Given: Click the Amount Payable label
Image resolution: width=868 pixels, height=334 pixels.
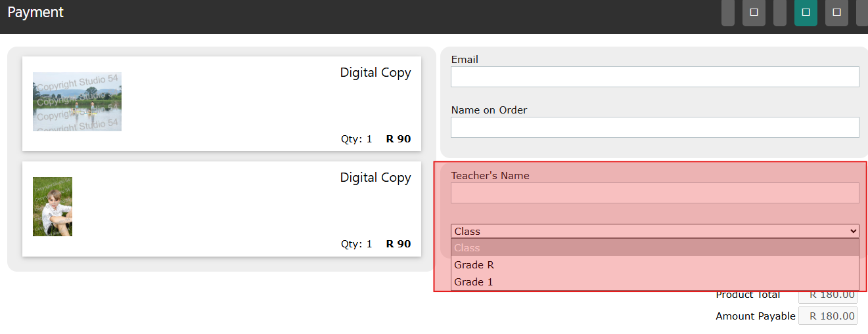Looking at the screenshot, I should tap(756, 316).
